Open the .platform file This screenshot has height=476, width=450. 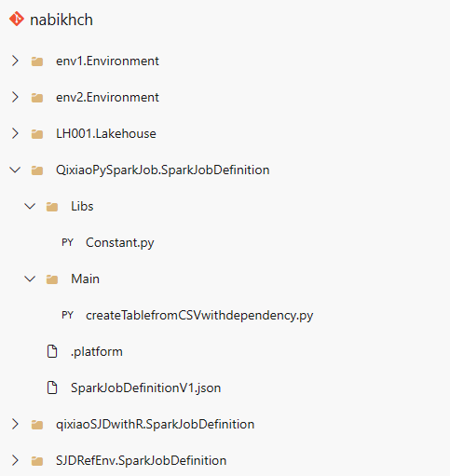tap(97, 352)
